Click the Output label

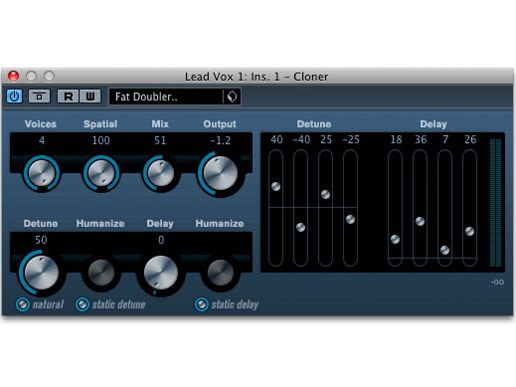220,124
